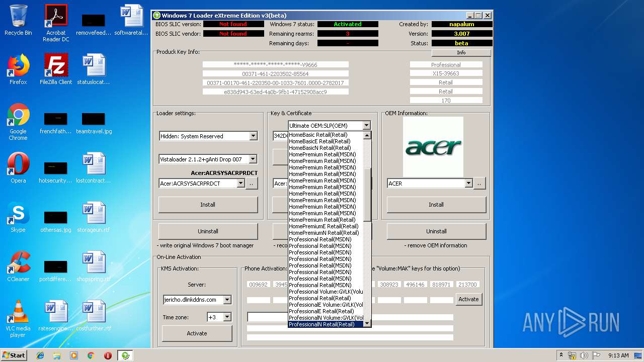
Task: Click the Acer OEM logo image
Action: 433,147
